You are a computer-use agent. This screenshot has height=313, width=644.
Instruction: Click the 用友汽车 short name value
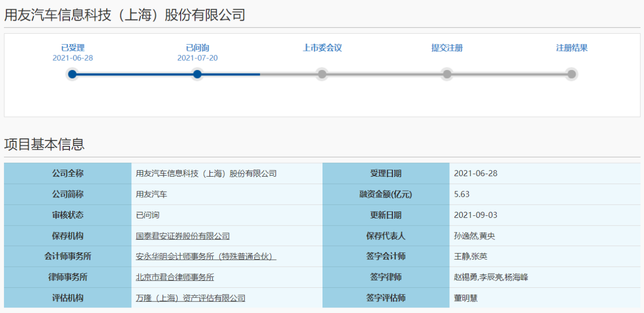(x=151, y=194)
